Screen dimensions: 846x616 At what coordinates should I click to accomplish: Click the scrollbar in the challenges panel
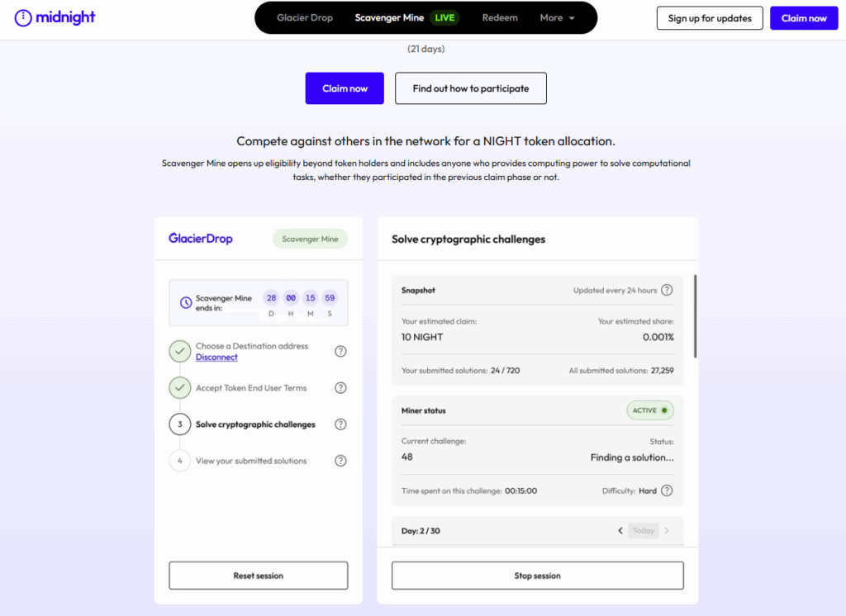click(695, 316)
